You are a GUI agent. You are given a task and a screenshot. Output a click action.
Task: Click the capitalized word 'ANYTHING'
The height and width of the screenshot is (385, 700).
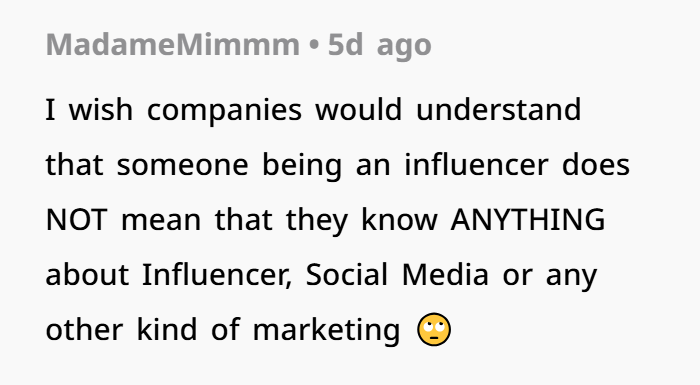point(528,220)
